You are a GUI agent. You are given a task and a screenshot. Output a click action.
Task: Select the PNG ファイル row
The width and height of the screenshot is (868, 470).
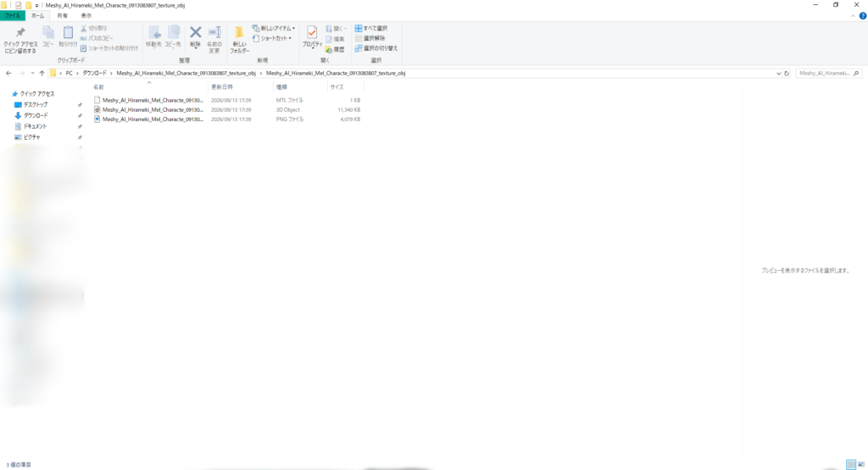tap(227, 119)
